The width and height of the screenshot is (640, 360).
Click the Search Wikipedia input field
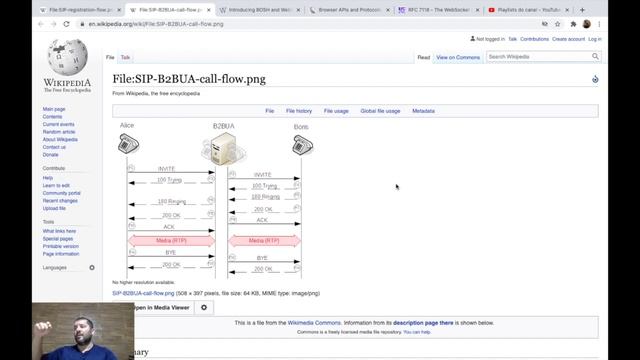pyautogui.click(x=538, y=56)
